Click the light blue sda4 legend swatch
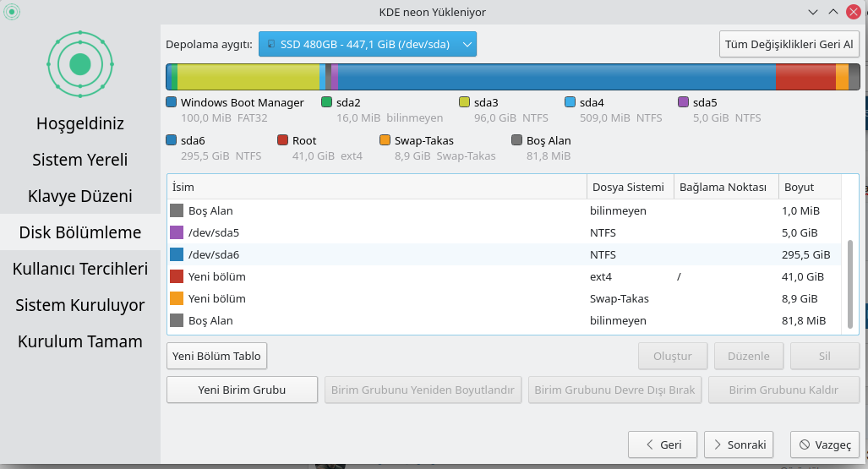Screen dimensions: 868x469 [x=570, y=102]
